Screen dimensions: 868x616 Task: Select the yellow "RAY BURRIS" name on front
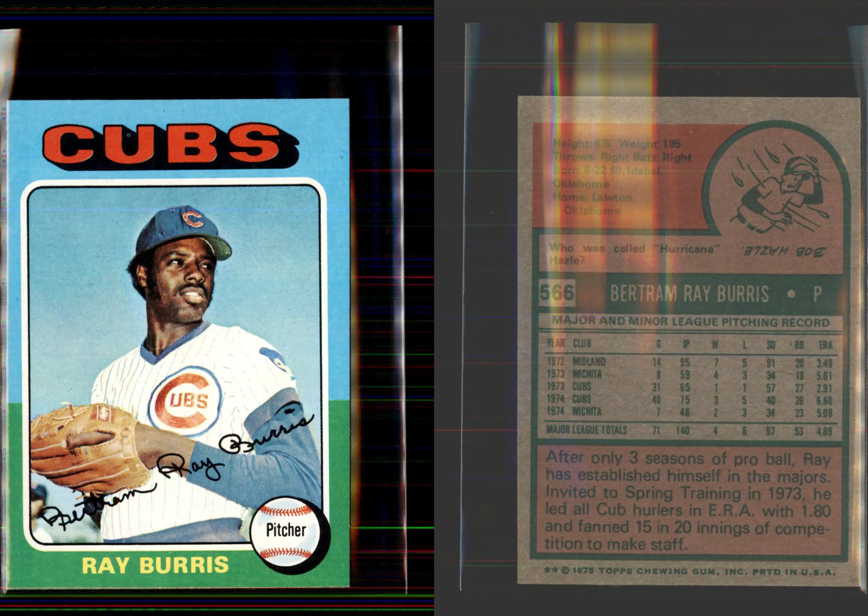156,565
